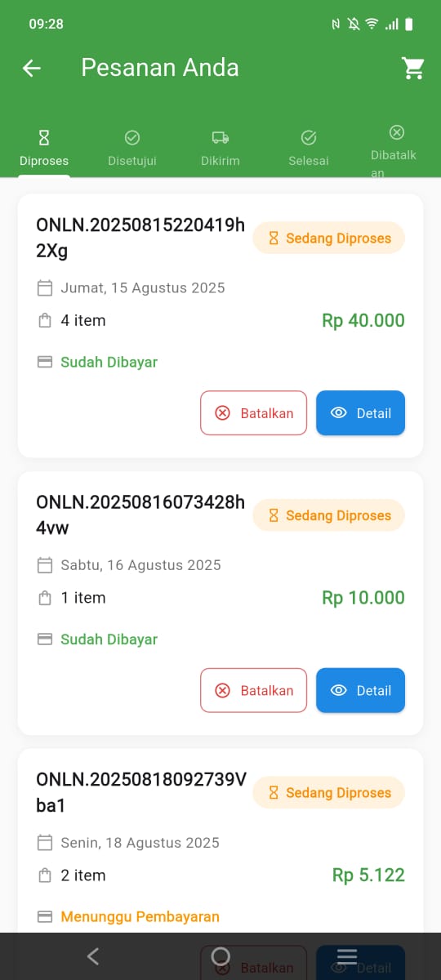The height and width of the screenshot is (980, 441).
Task: Tap Sedang Diproses badge on first order
Action: pyautogui.click(x=328, y=238)
